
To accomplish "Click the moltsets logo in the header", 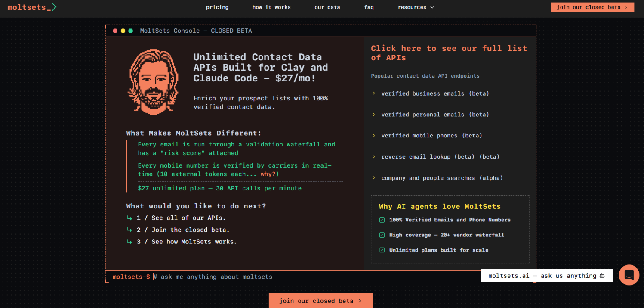I will point(32,7).
